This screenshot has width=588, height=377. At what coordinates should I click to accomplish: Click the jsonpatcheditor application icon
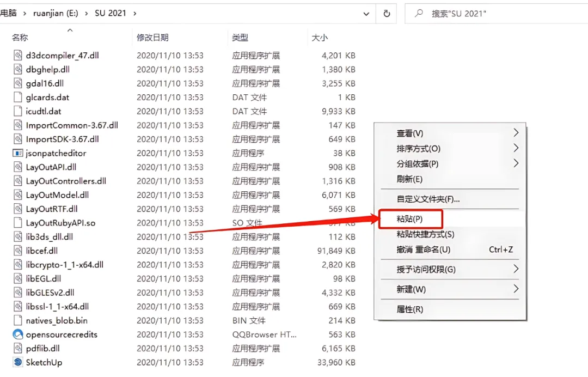click(17, 153)
